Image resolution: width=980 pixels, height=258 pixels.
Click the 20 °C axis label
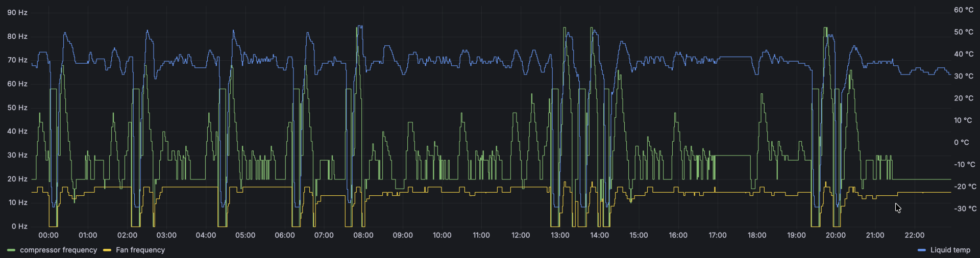pos(964,98)
